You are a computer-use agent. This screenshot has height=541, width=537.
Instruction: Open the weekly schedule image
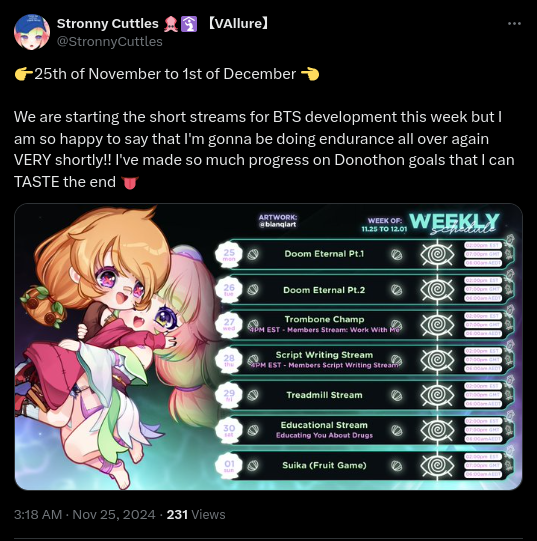click(268, 346)
